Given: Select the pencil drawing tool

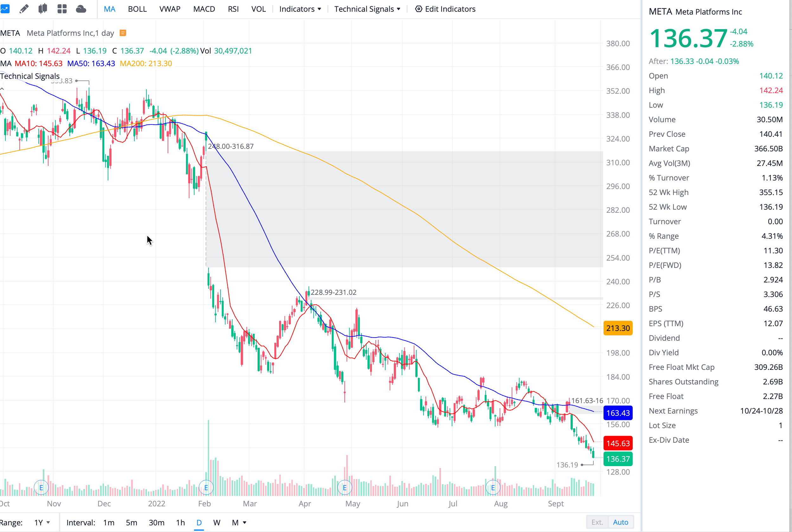Looking at the screenshot, I should [24, 9].
